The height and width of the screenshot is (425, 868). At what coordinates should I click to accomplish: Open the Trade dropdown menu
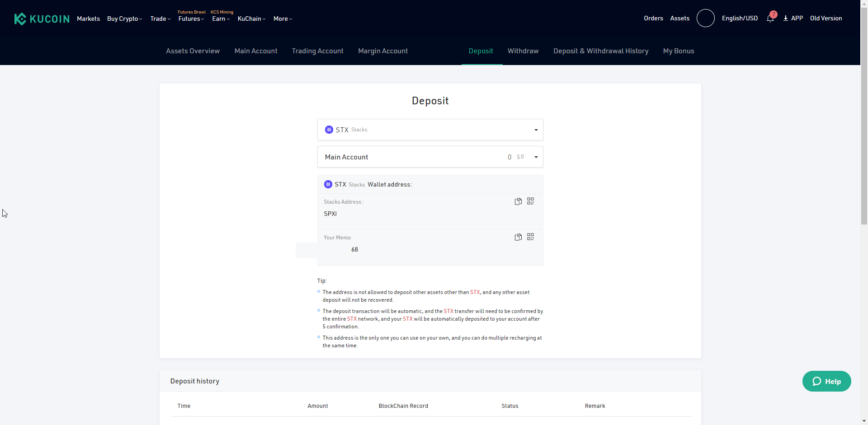pyautogui.click(x=160, y=19)
